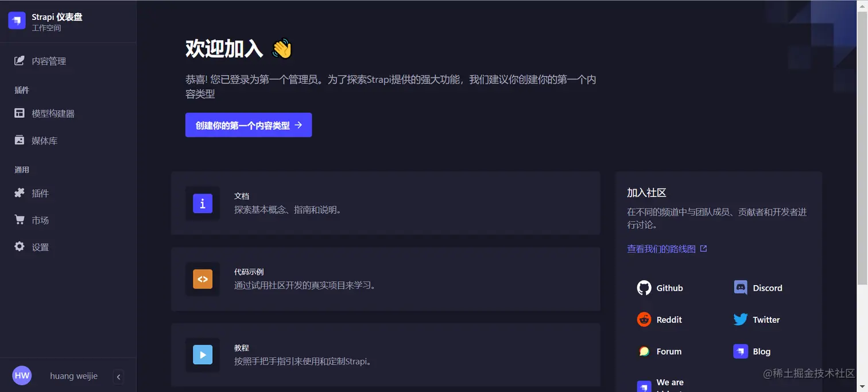
Task: Click the 内容管理 feather icon
Action: 20,60
